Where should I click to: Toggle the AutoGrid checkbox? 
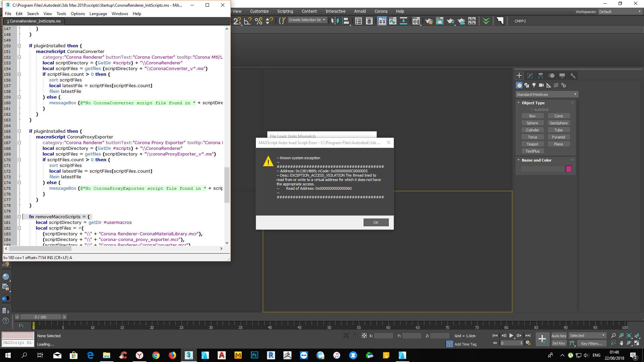(531, 110)
